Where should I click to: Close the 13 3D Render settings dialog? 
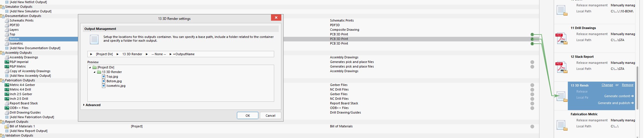coord(276,18)
